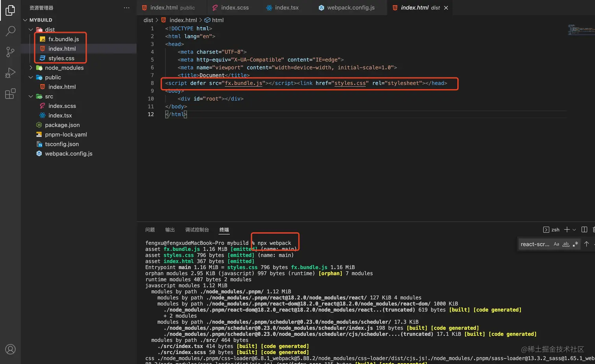
Task: Split the terminal panel
Action: coord(584,230)
